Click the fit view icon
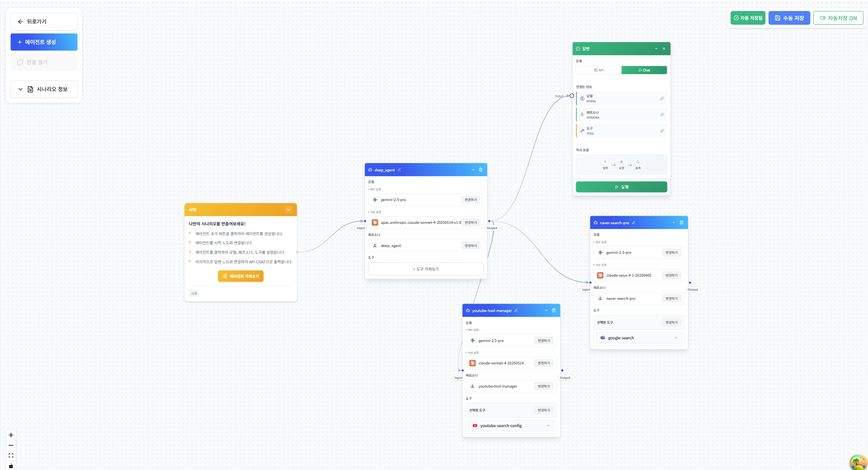 click(11, 456)
